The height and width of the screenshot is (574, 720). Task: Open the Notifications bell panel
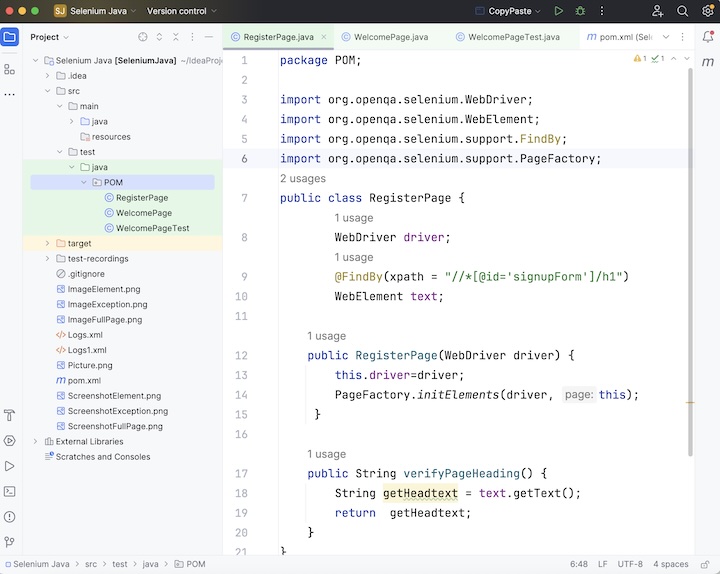707,37
